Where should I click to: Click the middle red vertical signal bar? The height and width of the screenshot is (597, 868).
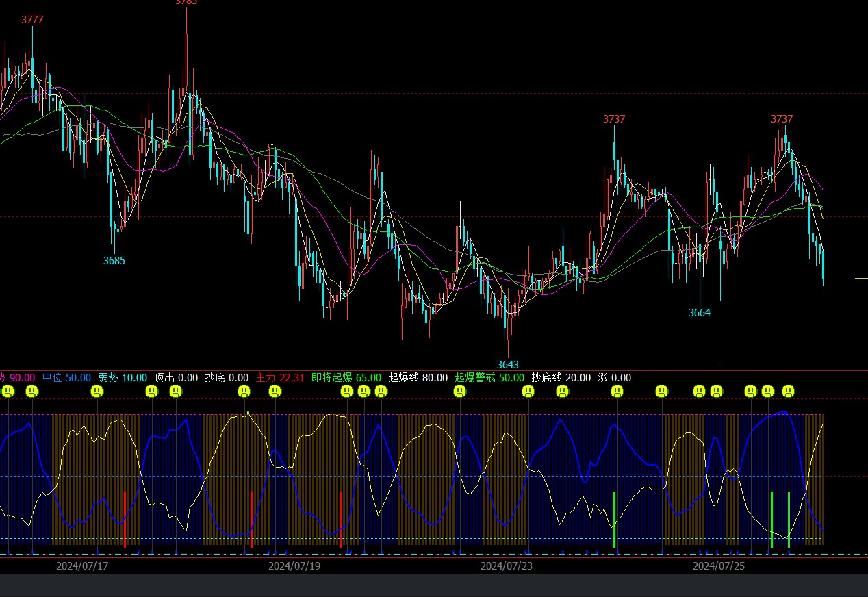coord(251,519)
